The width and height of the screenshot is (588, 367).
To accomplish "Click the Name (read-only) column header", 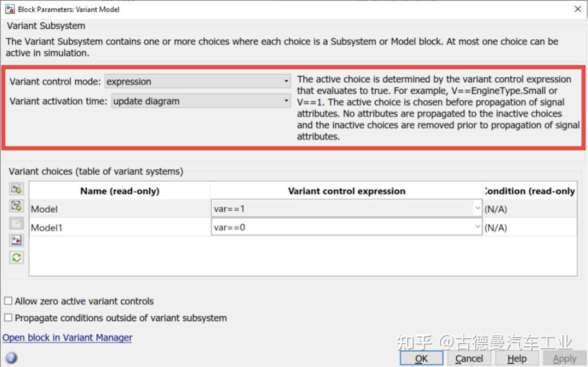I will 120,191.
